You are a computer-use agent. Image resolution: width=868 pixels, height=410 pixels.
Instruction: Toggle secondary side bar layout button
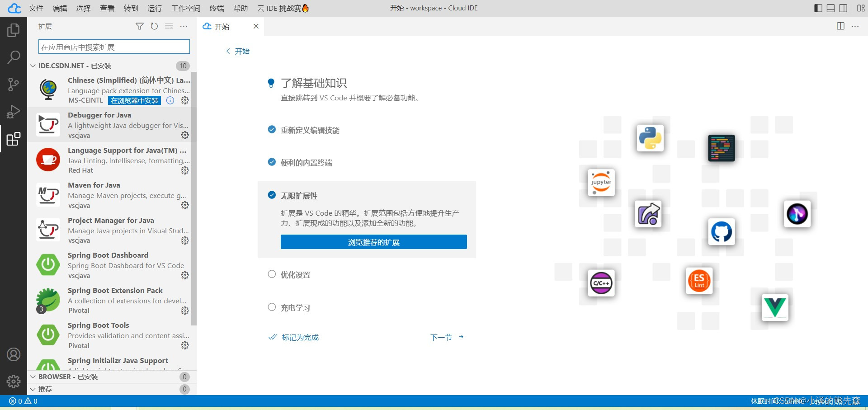click(x=843, y=8)
